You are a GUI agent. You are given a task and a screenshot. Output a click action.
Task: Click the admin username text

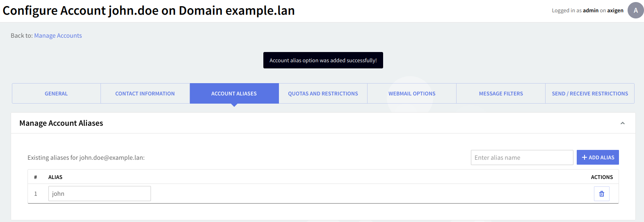590,11
